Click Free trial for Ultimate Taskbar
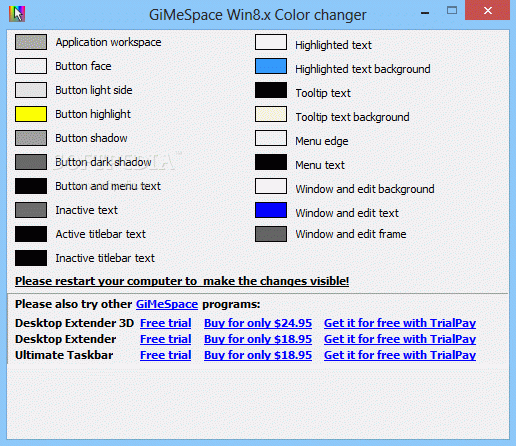516x446 pixels. pos(166,355)
